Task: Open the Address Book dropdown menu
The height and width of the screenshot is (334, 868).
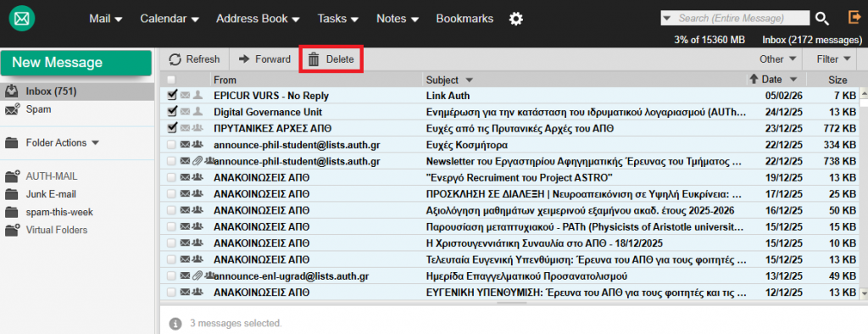Action: coord(258,19)
